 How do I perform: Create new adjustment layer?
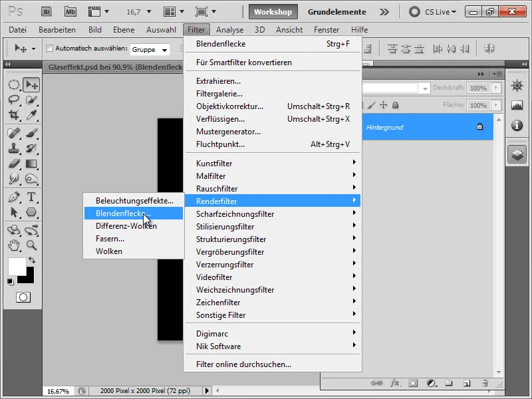click(x=431, y=384)
